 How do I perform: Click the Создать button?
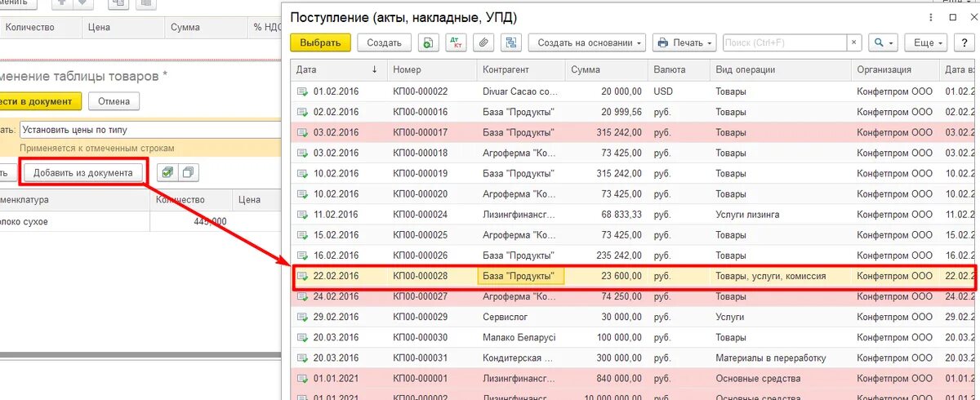(x=384, y=42)
